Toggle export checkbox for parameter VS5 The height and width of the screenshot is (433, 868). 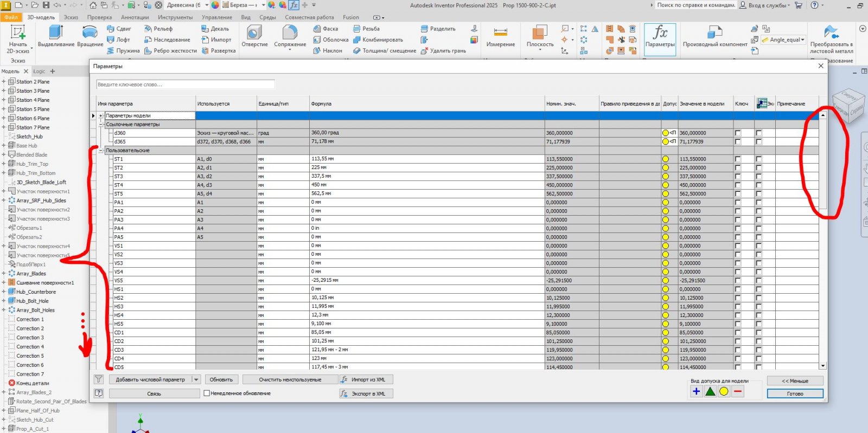(x=759, y=280)
